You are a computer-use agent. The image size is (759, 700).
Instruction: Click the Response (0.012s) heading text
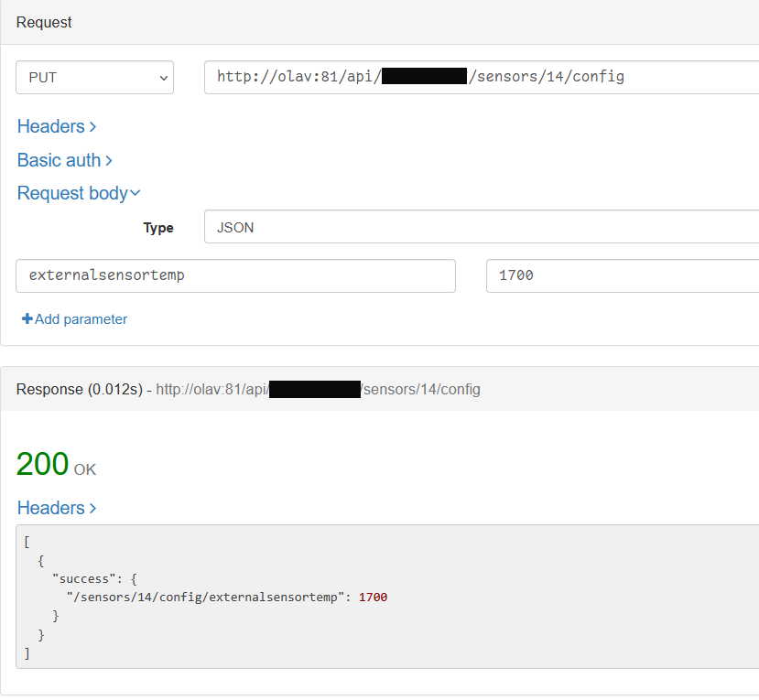80,390
